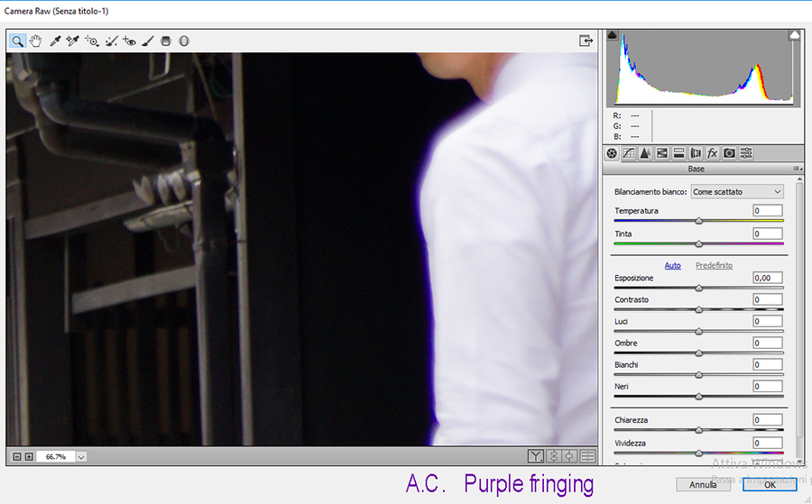The height and width of the screenshot is (504, 812).
Task: Open the Bilanciamento bianco dropdown
Action: pyautogui.click(x=737, y=191)
